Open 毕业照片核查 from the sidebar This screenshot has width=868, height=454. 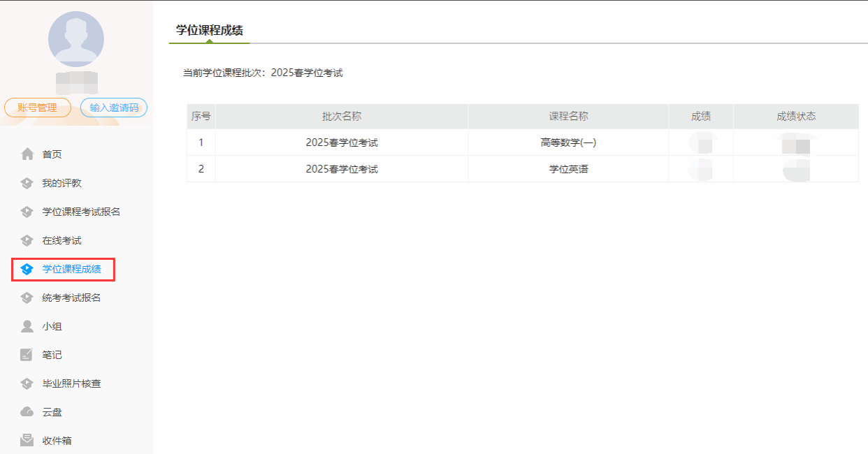coord(71,383)
